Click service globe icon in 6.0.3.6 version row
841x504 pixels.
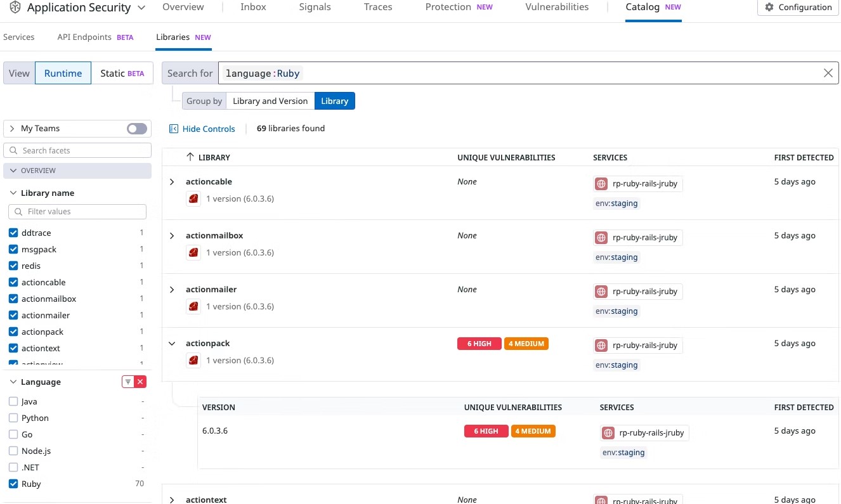(608, 433)
